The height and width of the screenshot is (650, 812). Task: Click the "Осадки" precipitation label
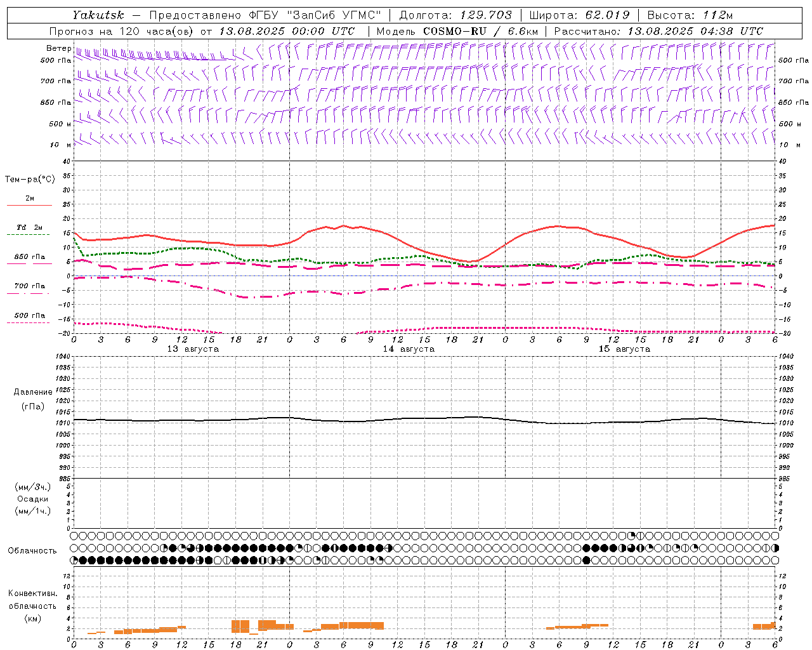pos(33,499)
